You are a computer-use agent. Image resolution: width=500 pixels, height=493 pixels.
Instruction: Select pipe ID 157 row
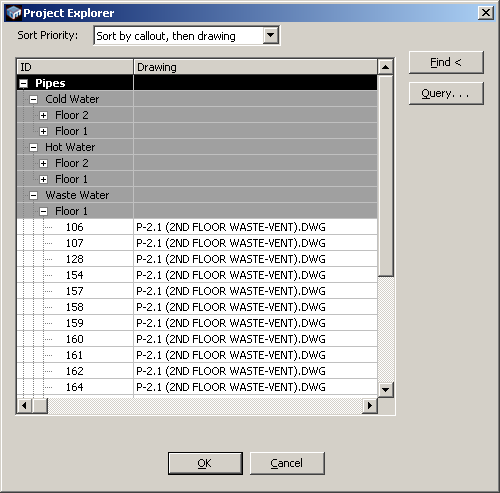tap(197, 291)
